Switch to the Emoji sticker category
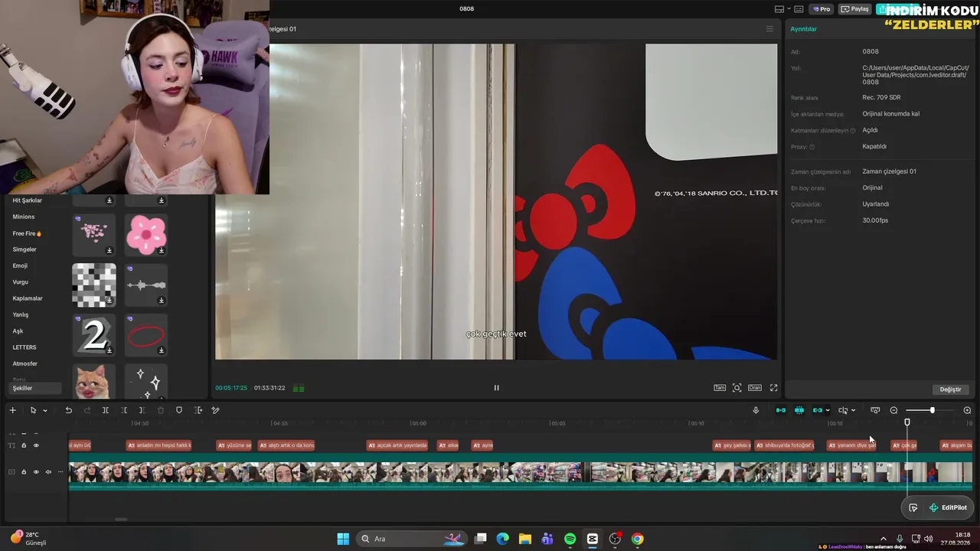 click(20, 266)
